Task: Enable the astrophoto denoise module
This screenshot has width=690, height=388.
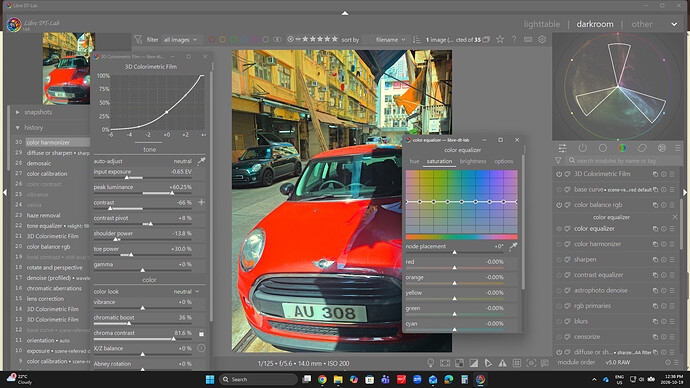Action: [559, 290]
